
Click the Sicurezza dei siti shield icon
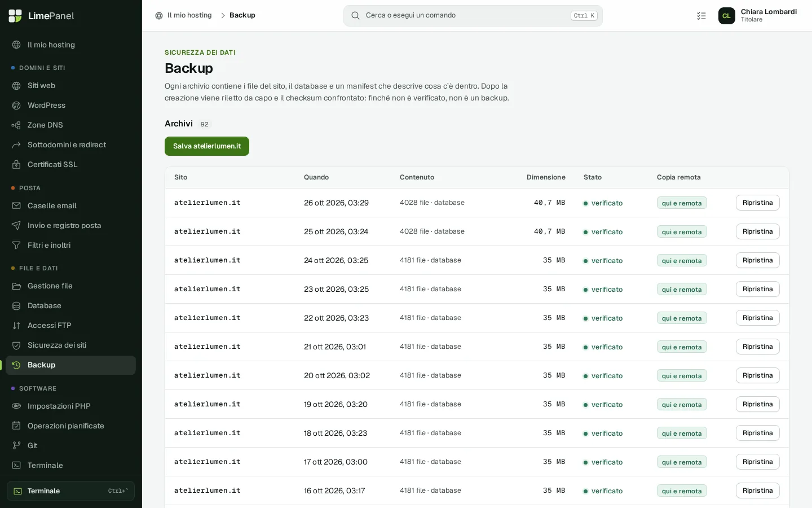[x=16, y=345]
